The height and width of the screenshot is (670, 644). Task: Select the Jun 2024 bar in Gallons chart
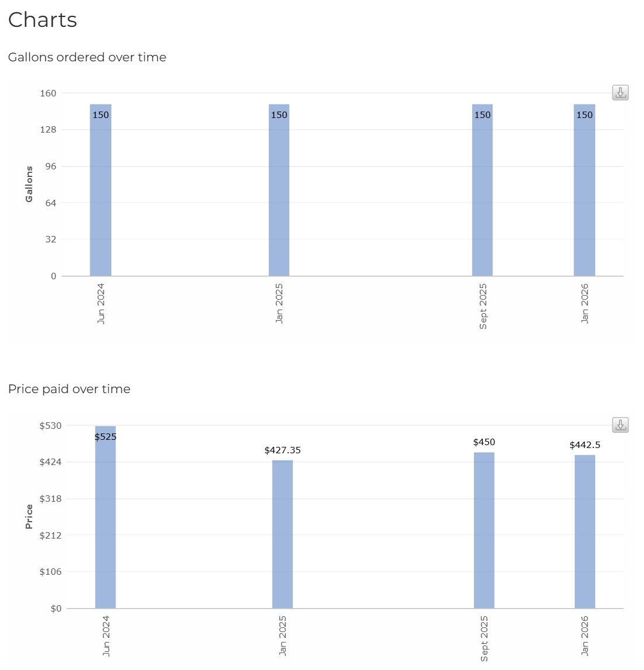click(x=101, y=187)
